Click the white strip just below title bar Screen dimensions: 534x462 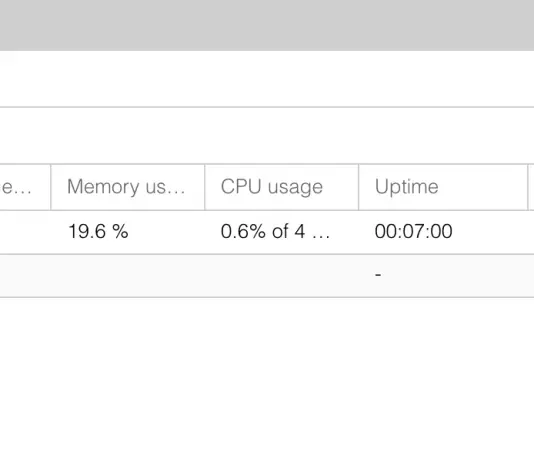(x=267, y=79)
